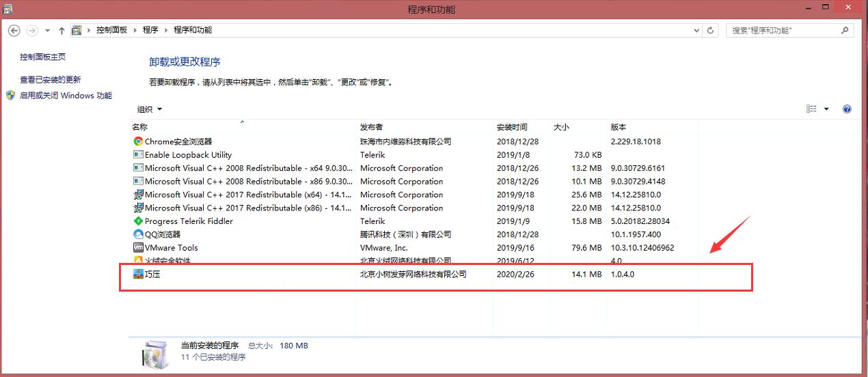868x377 pixels.
Task: Expand the address bar history dropdown
Action: [696, 30]
